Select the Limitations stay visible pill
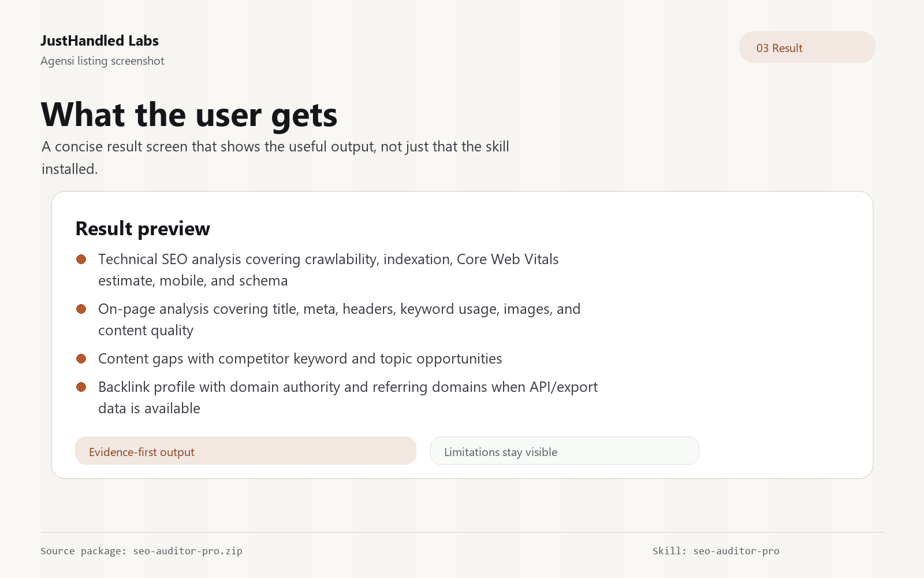This screenshot has height=578, width=924. (565, 451)
